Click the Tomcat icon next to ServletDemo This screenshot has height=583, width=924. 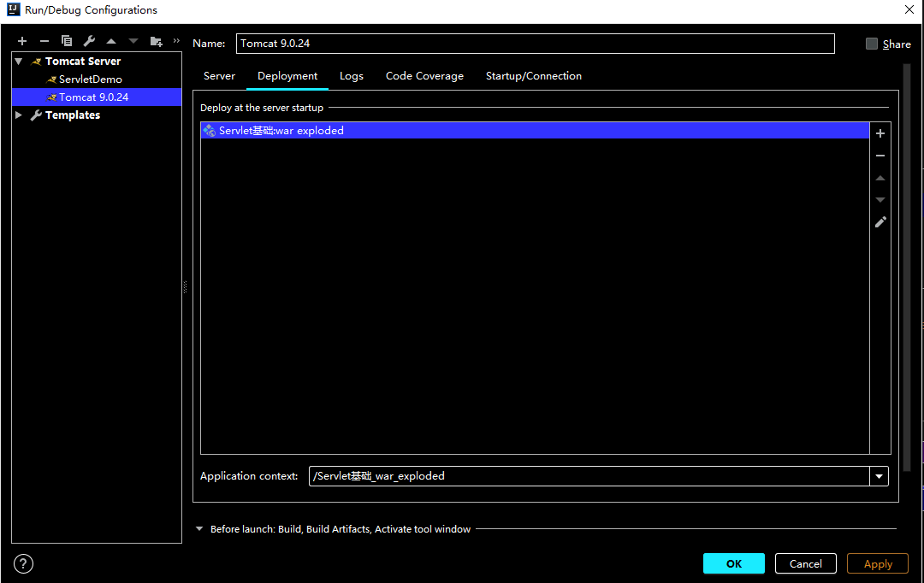(52, 79)
